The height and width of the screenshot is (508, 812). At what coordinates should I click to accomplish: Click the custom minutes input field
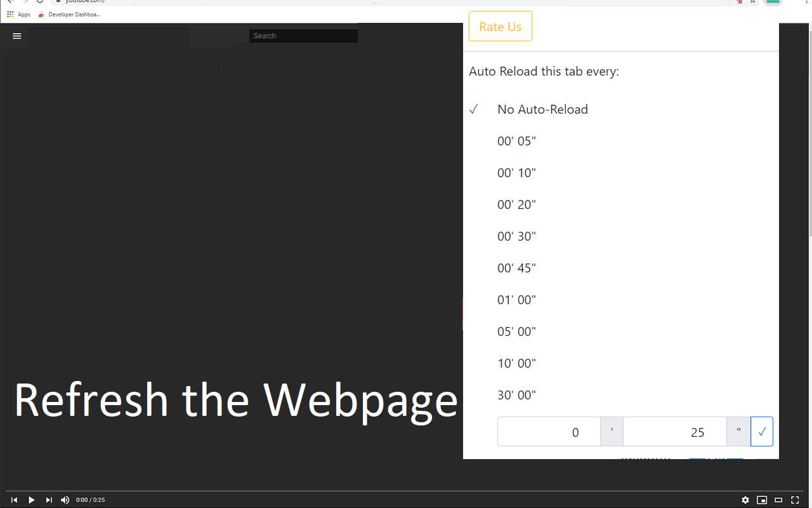click(549, 432)
